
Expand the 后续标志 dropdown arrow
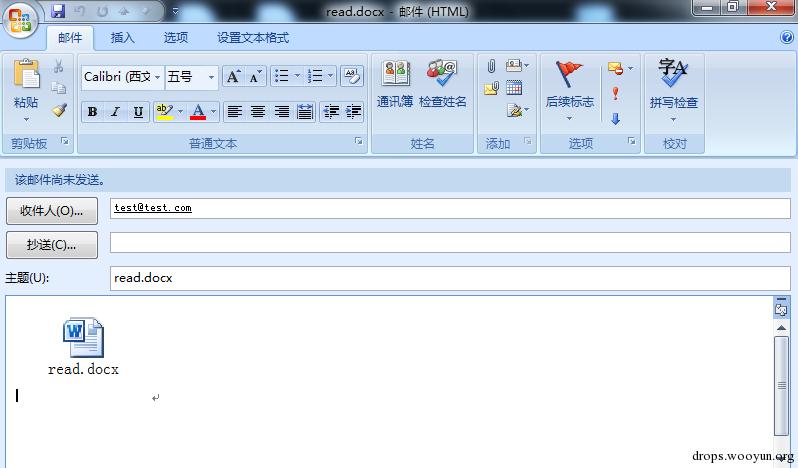[x=569, y=119]
